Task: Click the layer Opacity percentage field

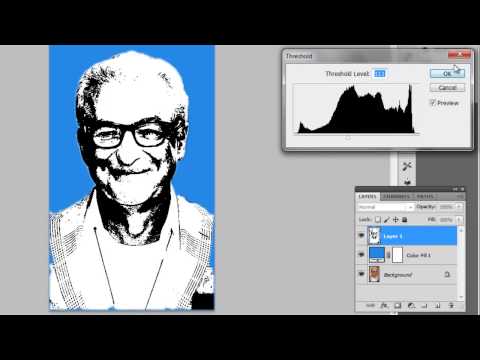Action: click(446, 207)
